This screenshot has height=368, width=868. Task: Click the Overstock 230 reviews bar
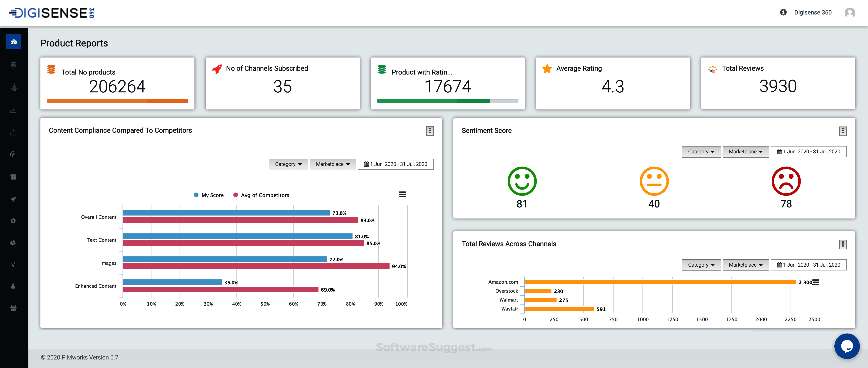tap(538, 291)
